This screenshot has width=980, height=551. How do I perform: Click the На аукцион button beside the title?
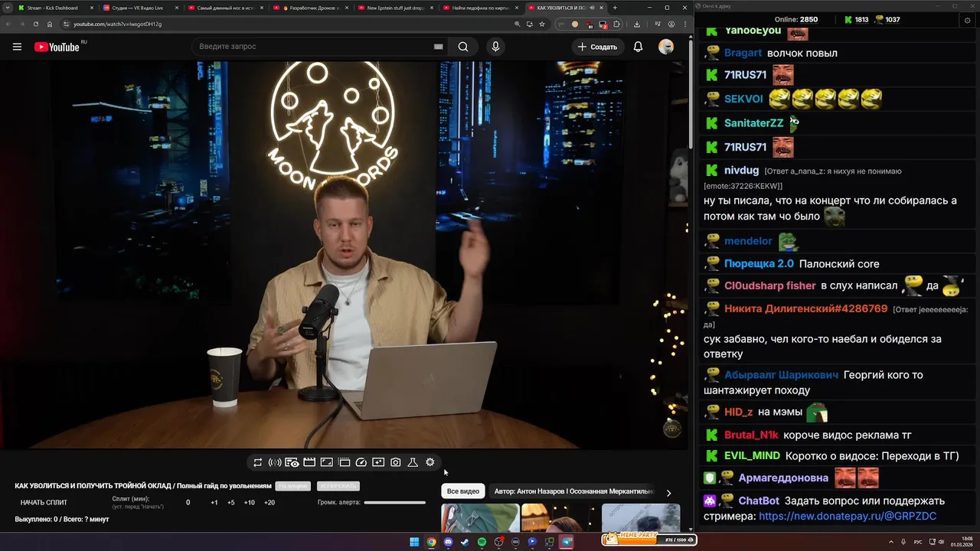click(293, 486)
